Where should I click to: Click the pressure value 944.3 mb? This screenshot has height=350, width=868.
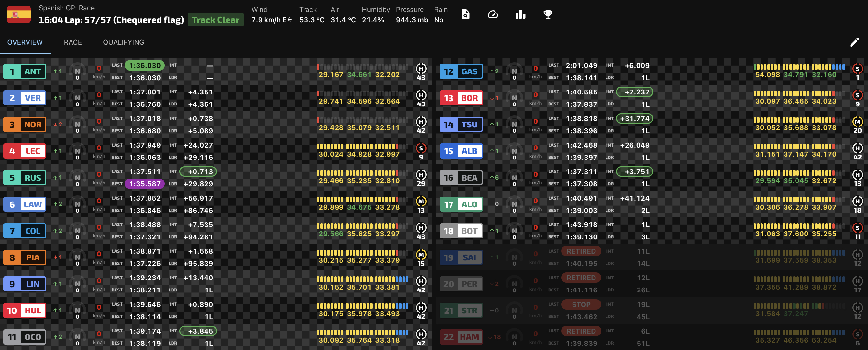tap(412, 20)
